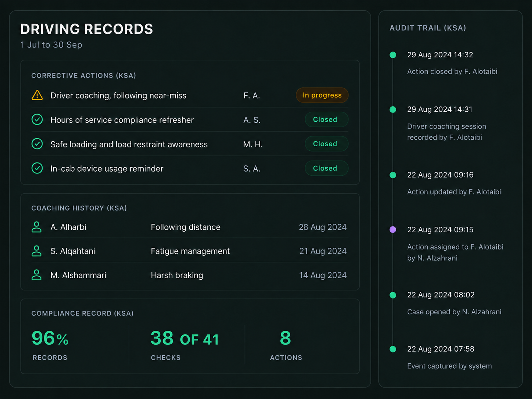Click the person icon for M. Alshammari

tap(37, 275)
